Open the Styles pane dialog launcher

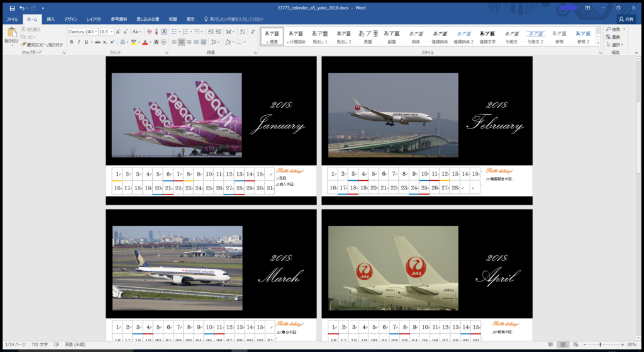(600, 53)
